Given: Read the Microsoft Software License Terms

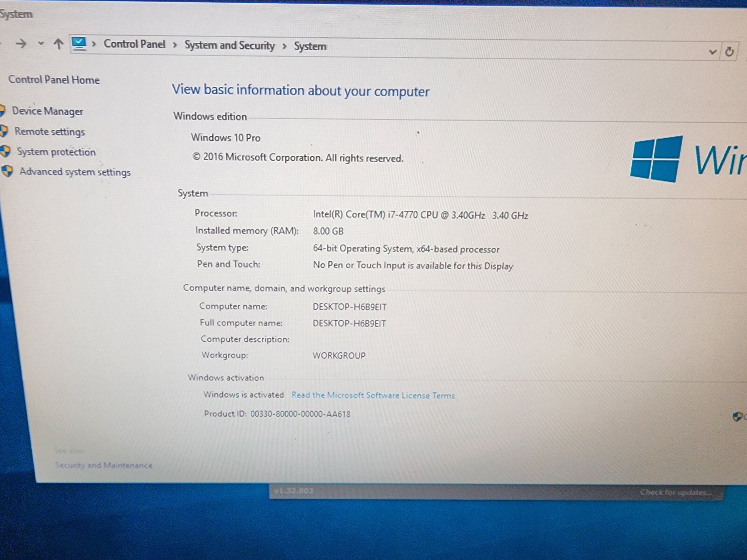Looking at the screenshot, I should click(373, 395).
